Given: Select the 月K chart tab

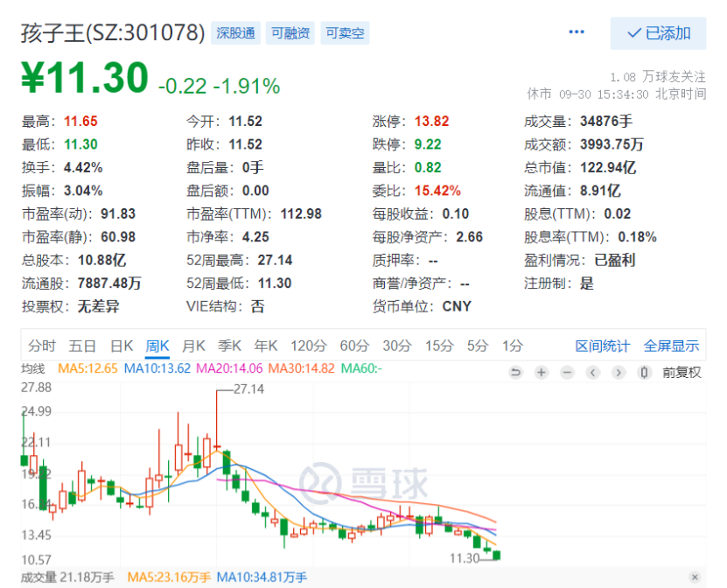Looking at the screenshot, I should click(x=194, y=346).
